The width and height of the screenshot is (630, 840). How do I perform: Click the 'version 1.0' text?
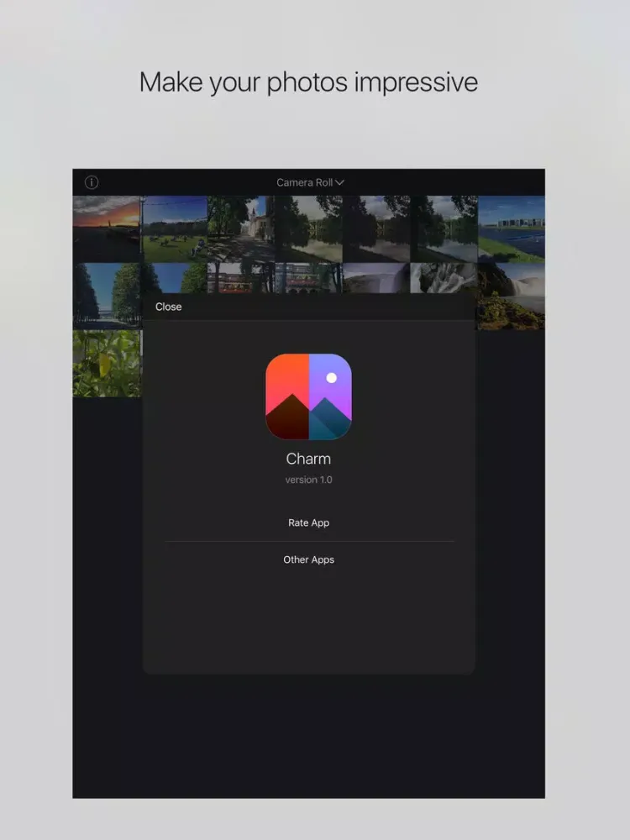click(308, 480)
